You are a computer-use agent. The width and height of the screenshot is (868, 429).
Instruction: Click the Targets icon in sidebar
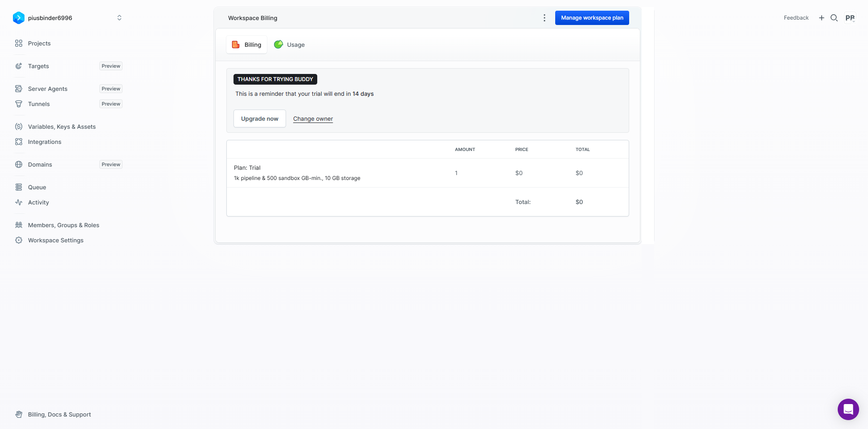tap(19, 66)
